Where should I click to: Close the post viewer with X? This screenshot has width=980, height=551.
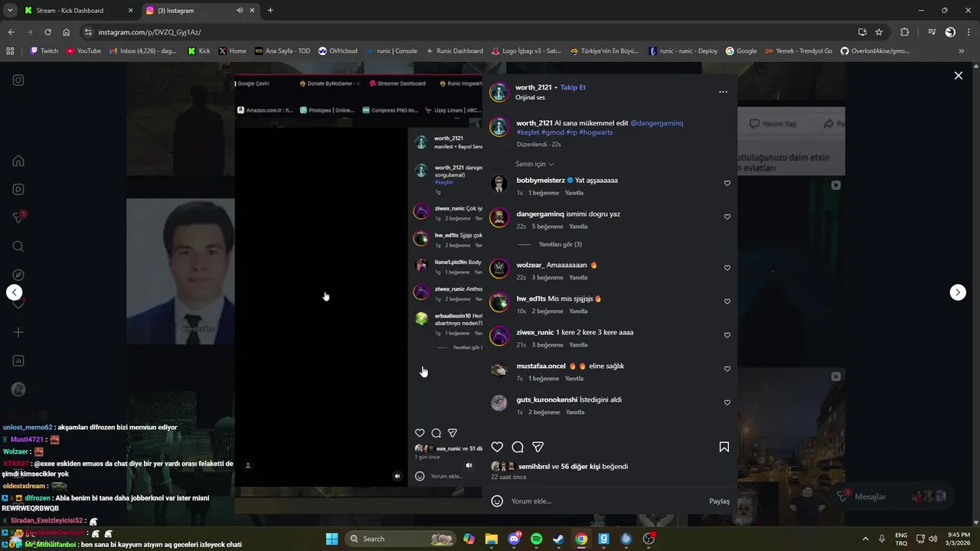point(958,76)
